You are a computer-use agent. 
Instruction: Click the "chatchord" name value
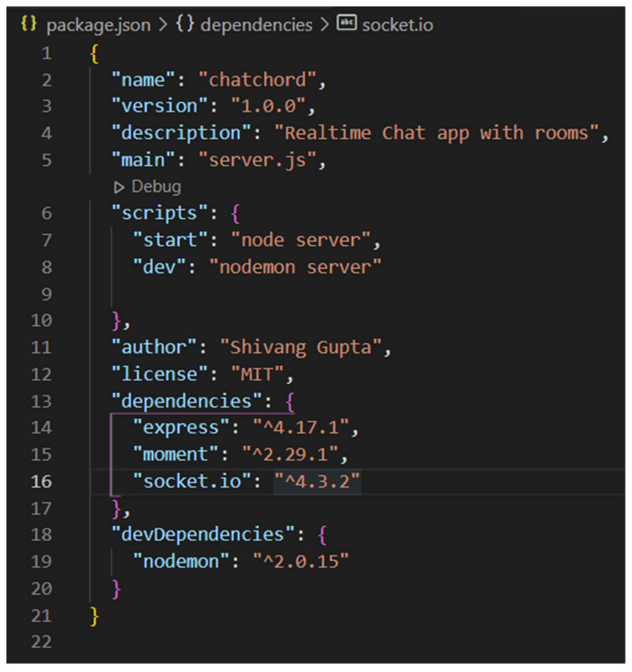point(257,80)
